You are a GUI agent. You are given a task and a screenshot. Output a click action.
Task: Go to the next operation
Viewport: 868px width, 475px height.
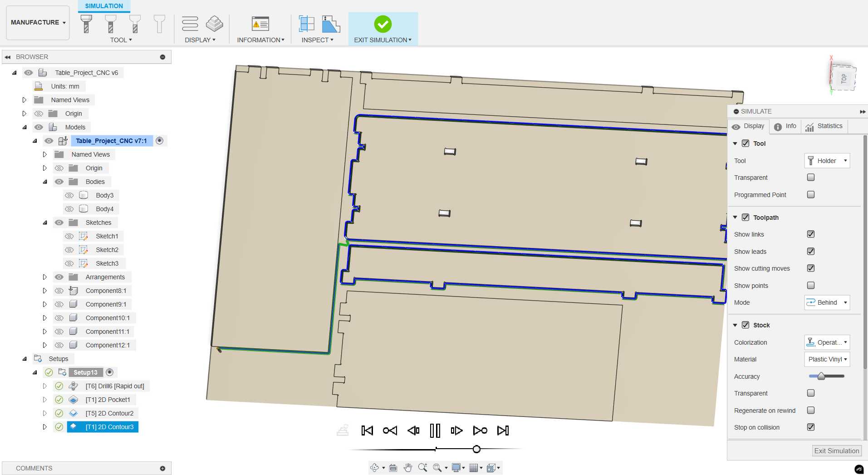click(480, 430)
